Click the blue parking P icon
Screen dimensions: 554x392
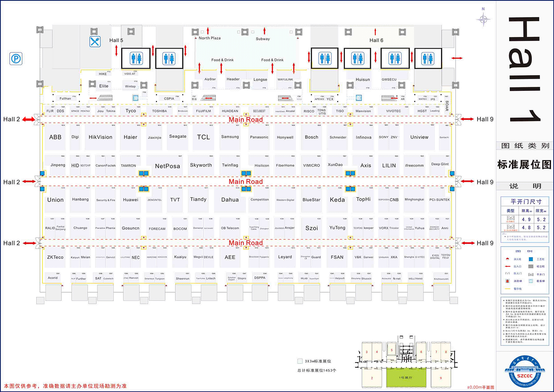[x=16, y=58]
